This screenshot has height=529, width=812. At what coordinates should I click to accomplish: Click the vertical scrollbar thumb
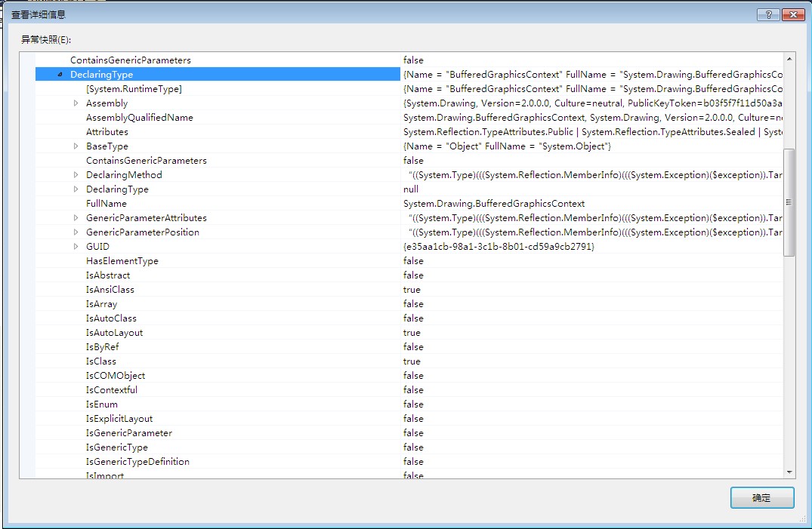click(789, 202)
